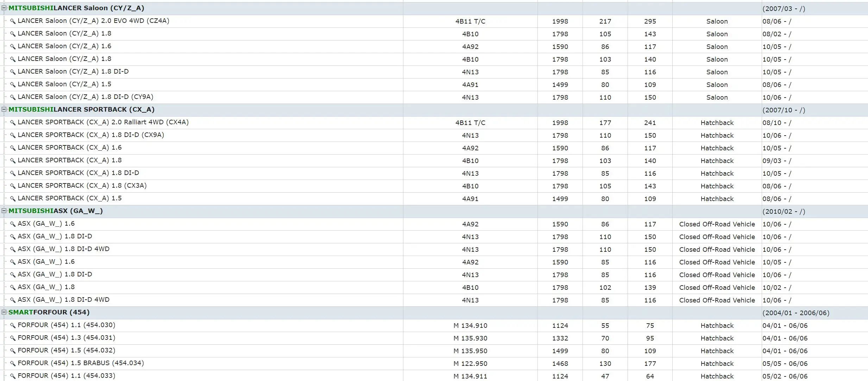
Task: Select LANCER Saloon 1.8 DI-D (CY9A) row
Action: click(434, 97)
